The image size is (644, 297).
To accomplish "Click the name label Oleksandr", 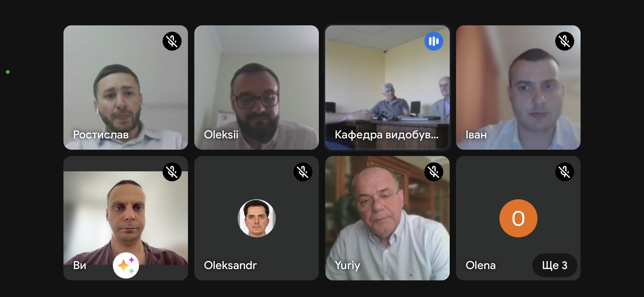I will 230,265.
